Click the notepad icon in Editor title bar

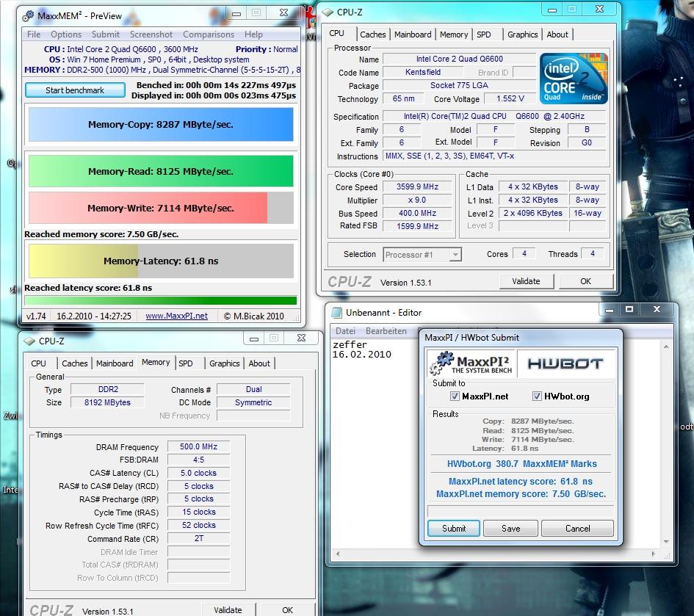pos(337,313)
